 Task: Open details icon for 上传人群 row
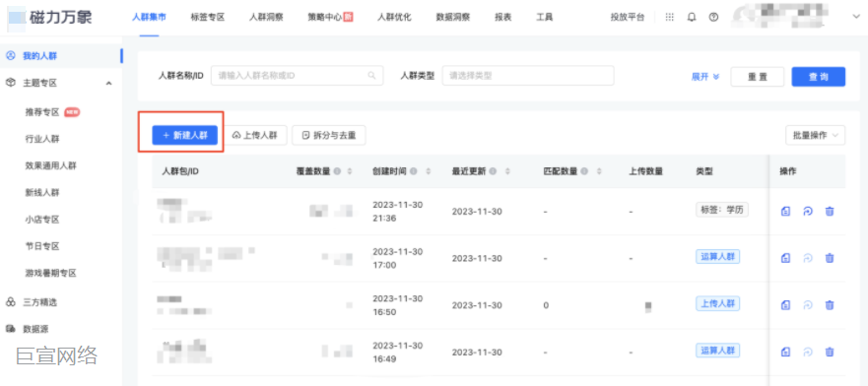click(x=785, y=304)
